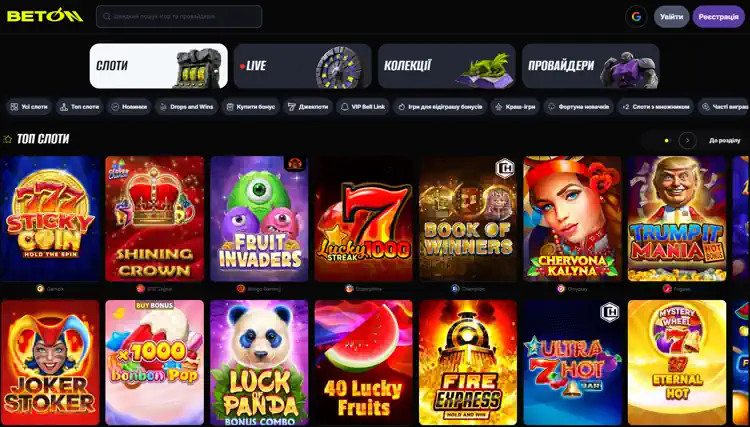
Task: Go to next page of top slots arrow
Action: pyautogui.click(x=687, y=141)
